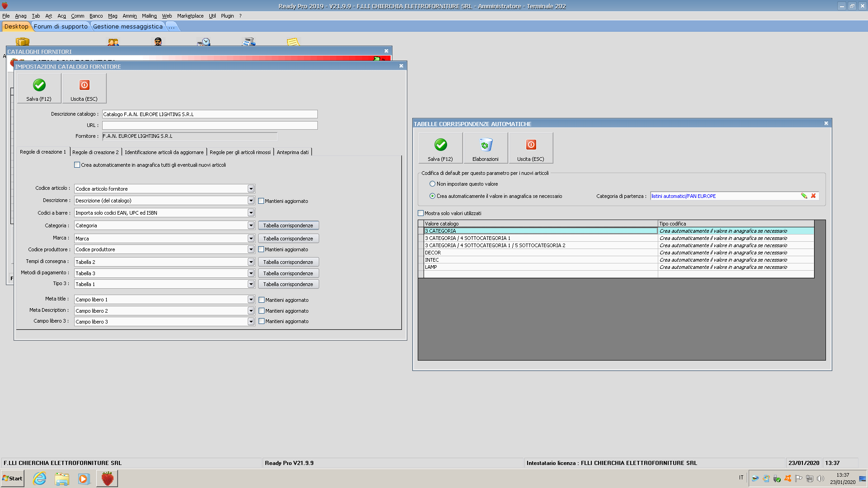Click Uscita (ESC) in Impostazioni catalogo fornitore
This screenshot has width=868, height=488.
coord(84,88)
